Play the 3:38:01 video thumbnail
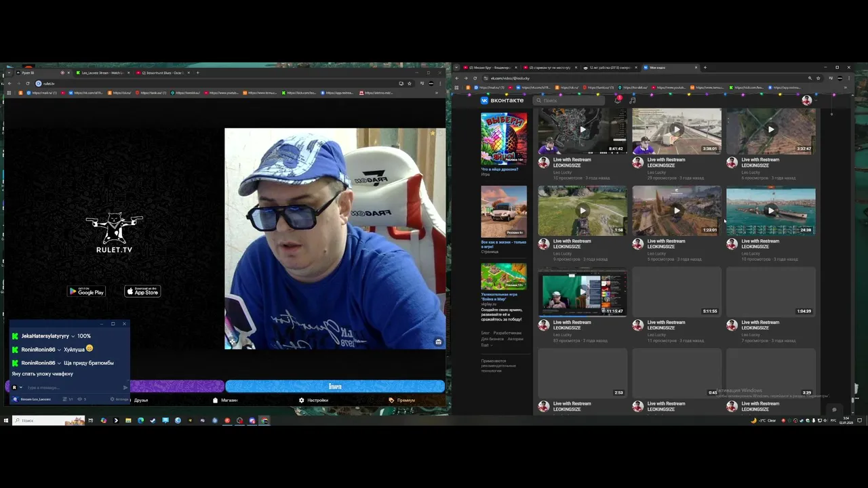The image size is (868, 488). tap(677, 131)
